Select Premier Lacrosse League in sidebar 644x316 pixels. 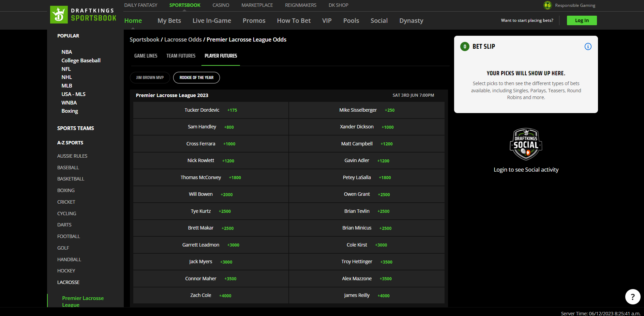pos(83,301)
